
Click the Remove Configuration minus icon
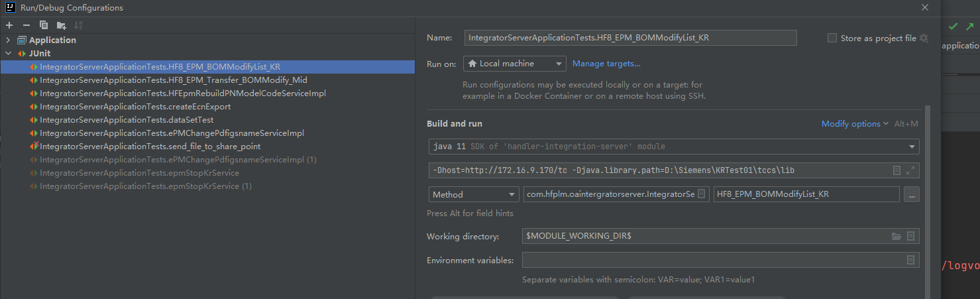pyautogui.click(x=27, y=25)
